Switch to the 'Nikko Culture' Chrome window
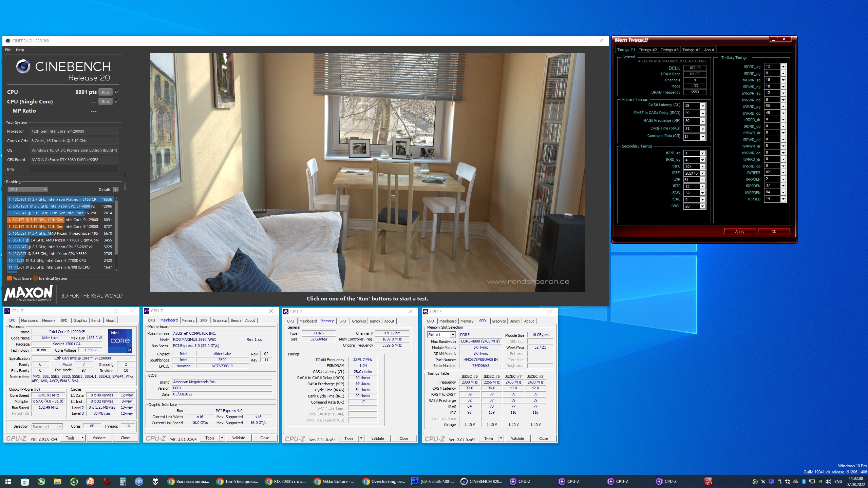The height and width of the screenshot is (488, 868). (335, 481)
